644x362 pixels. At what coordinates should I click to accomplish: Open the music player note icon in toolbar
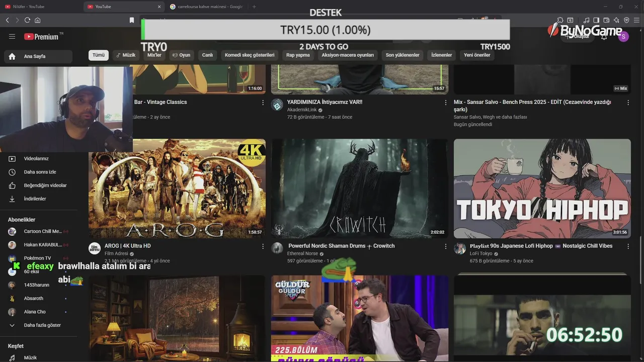(x=586, y=20)
